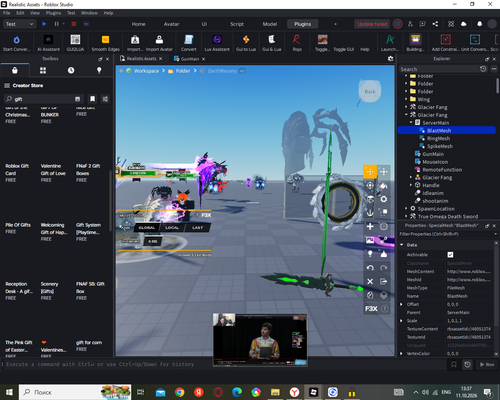The height and width of the screenshot is (400, 500).
Task: Click Workspace in the breadcrumb
Action: pyautogui.click(x=146, y=71)
